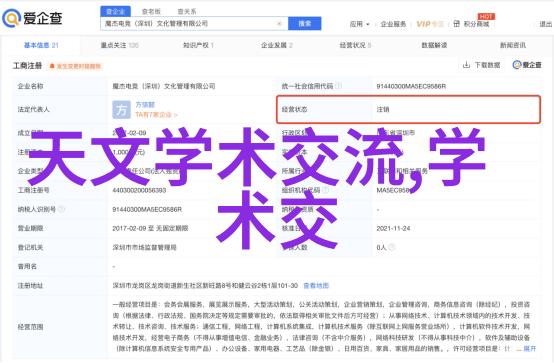This screenshot has width=554, height=363.
Task: Open the 积分商城 link
Action: [x=476, y=24]
